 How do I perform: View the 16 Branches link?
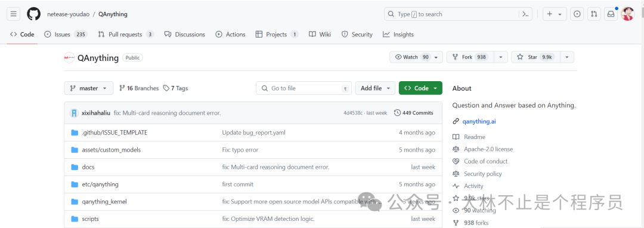pos(139,88)
